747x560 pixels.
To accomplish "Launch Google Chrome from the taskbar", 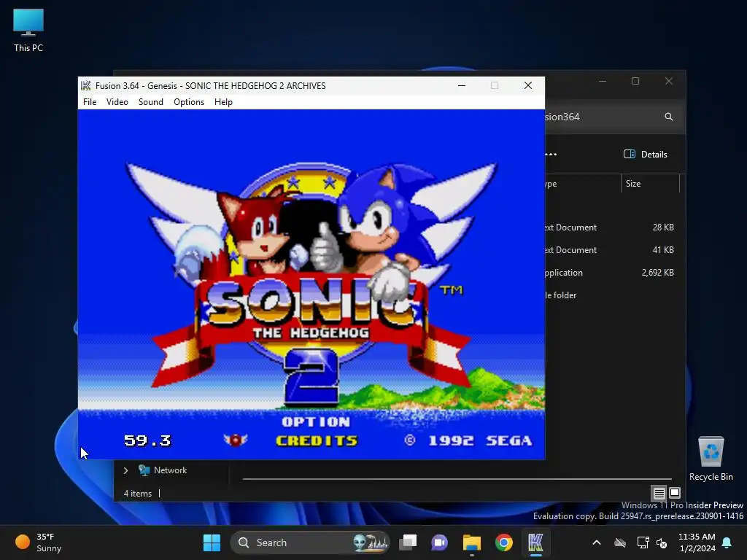I will (x=503, y=542).
